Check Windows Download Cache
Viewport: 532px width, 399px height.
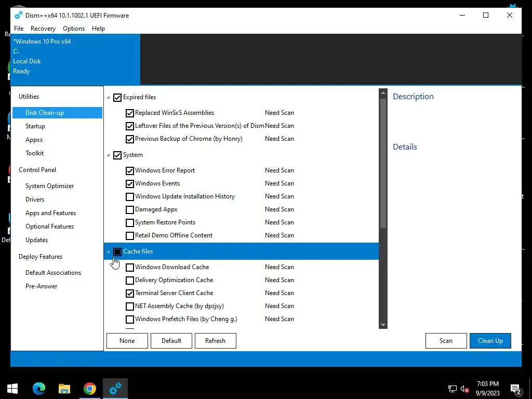click(x=129, y=268)
